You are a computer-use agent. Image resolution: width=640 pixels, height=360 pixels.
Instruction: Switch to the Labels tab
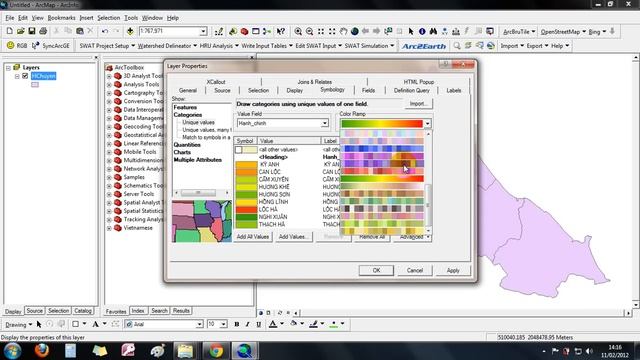coord(453,90)
